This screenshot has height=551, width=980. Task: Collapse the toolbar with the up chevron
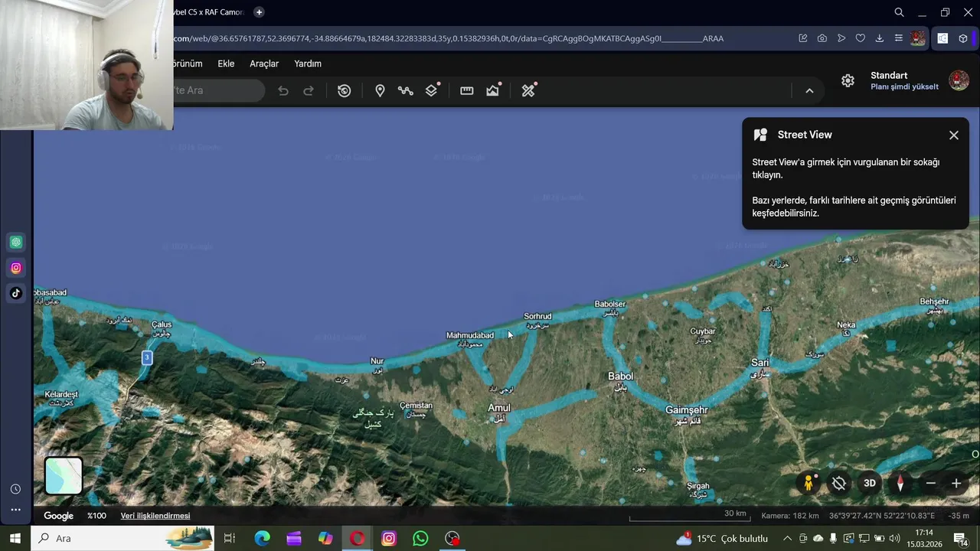(809, 90)
